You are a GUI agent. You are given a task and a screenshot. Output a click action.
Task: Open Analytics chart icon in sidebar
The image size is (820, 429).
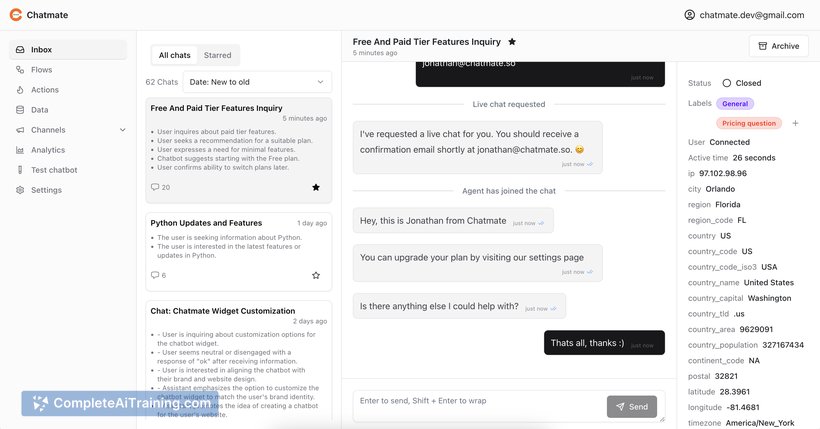(x=20, y=150)
